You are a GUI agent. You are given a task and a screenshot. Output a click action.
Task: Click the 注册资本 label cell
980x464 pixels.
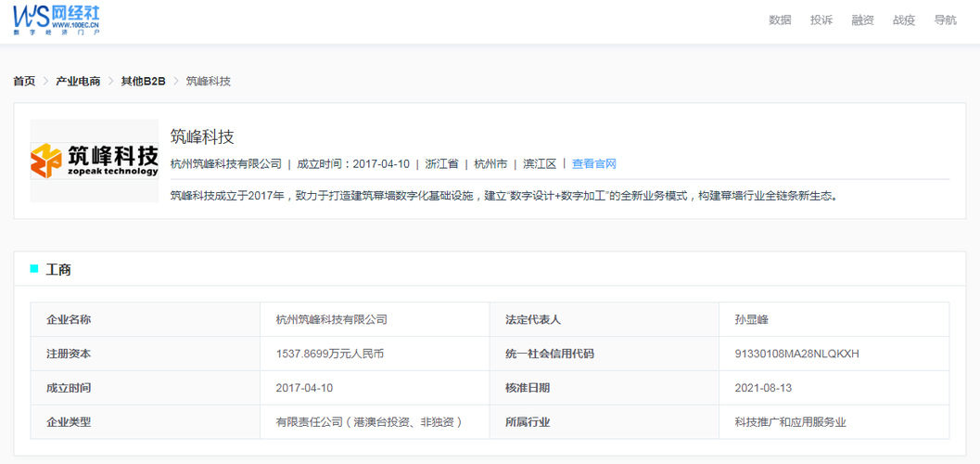tap(145, 354)
